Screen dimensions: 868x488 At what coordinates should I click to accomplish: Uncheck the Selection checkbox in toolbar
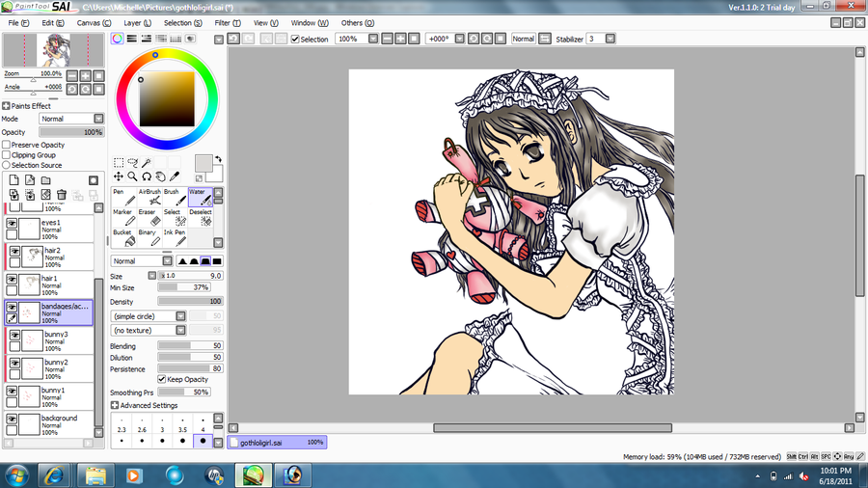tap(295, 39)
